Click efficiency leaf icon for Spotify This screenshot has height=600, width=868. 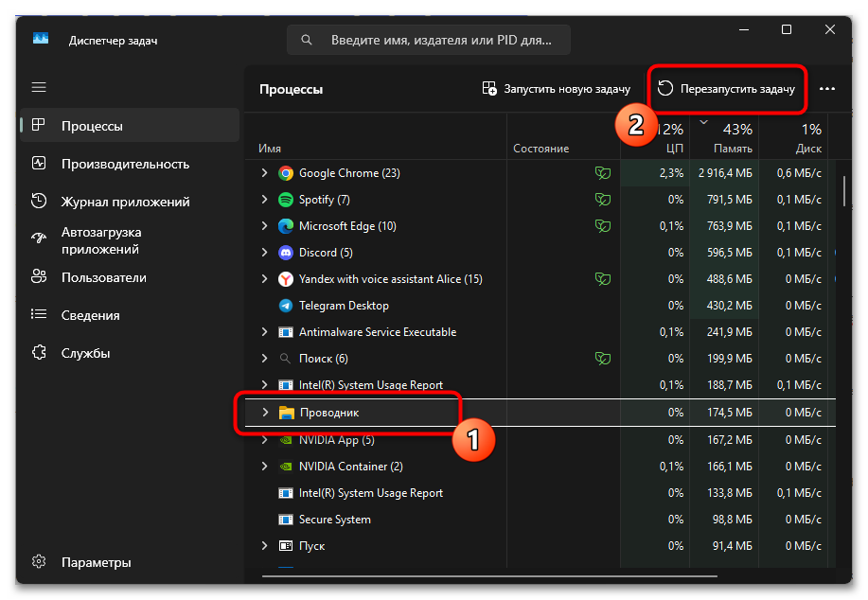(603, 200)
